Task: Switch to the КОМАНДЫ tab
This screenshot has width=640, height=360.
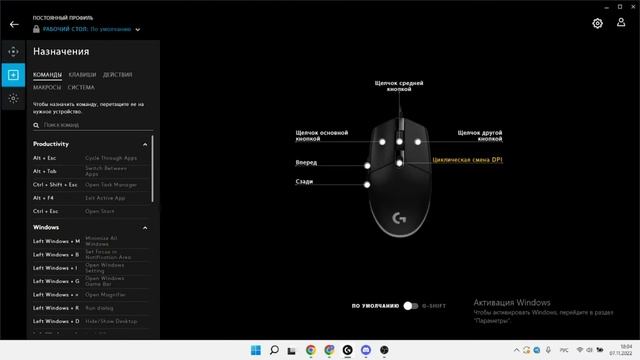Action: (x=47, y=75)
